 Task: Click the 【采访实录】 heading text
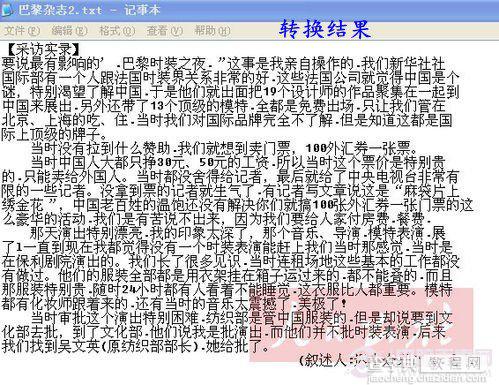(44, 50)
